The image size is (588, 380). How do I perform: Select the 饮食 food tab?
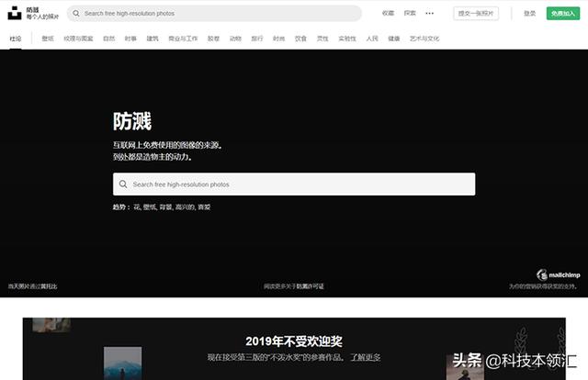point(300,39)
